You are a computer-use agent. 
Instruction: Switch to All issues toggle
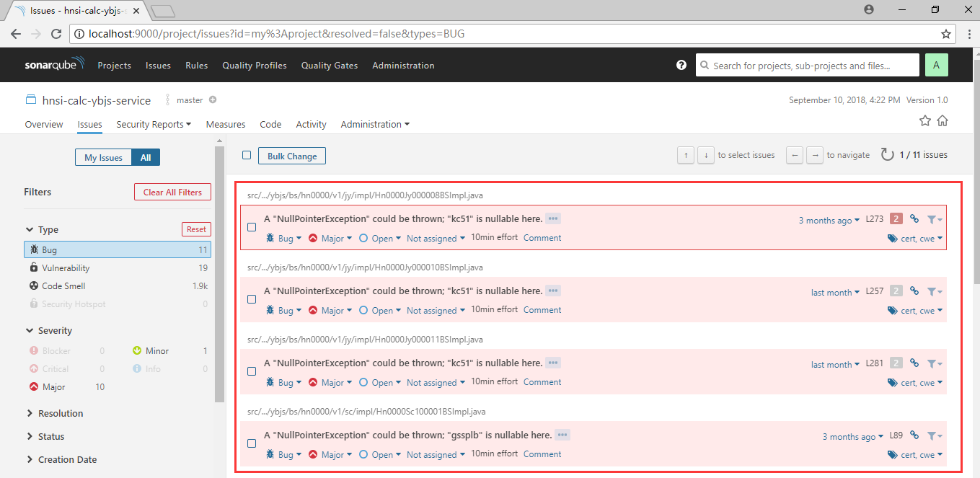coord(146,157)
